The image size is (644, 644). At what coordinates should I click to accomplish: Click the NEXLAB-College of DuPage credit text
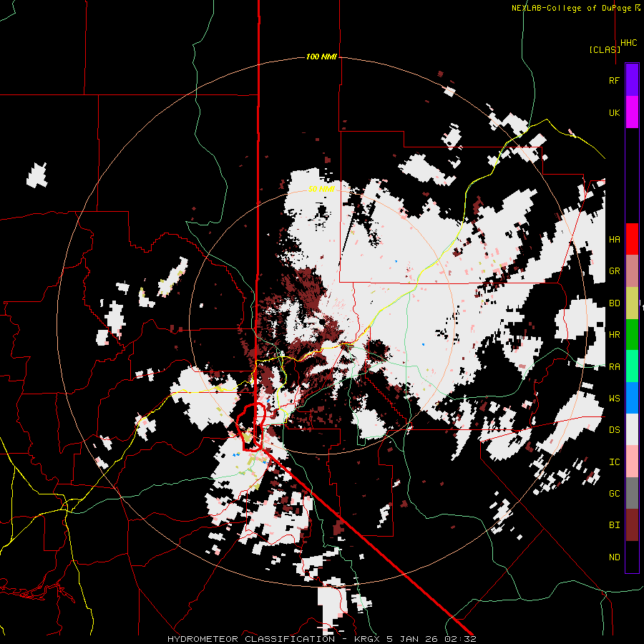pyautogui.click(x=571, y=8)
